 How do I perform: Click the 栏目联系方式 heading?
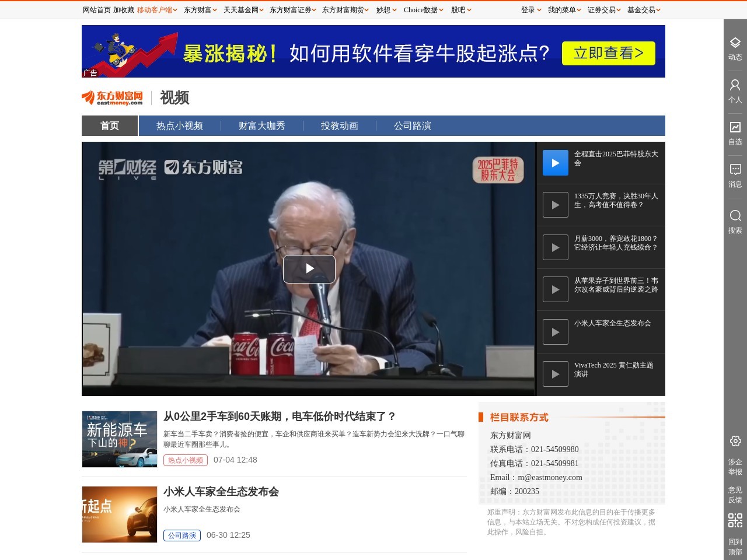pos(519,417)
